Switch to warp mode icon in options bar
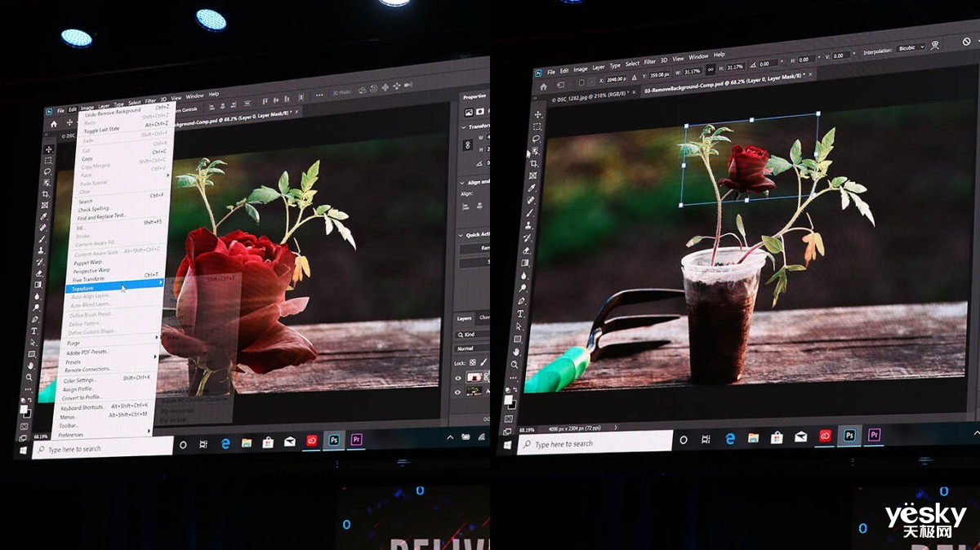Screen dimensions: 980x550 935,45
